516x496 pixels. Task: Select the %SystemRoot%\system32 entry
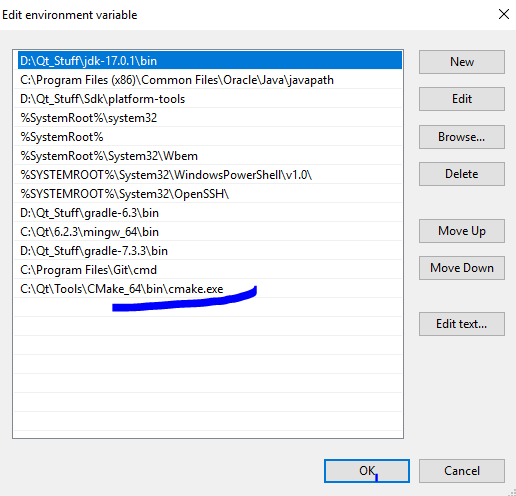[x=210, y=118]
